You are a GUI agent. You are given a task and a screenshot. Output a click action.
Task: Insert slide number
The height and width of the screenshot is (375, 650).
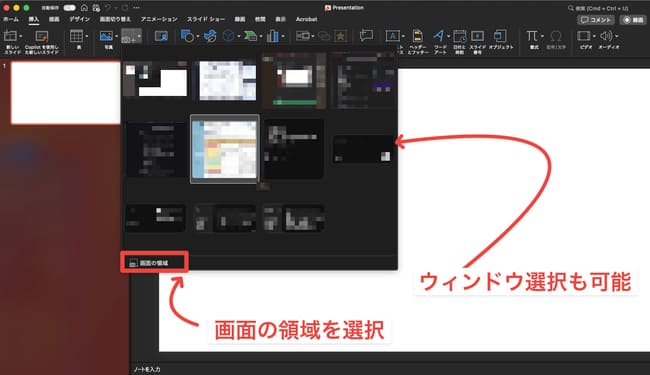pyautogui.click(x=477, y=41)
